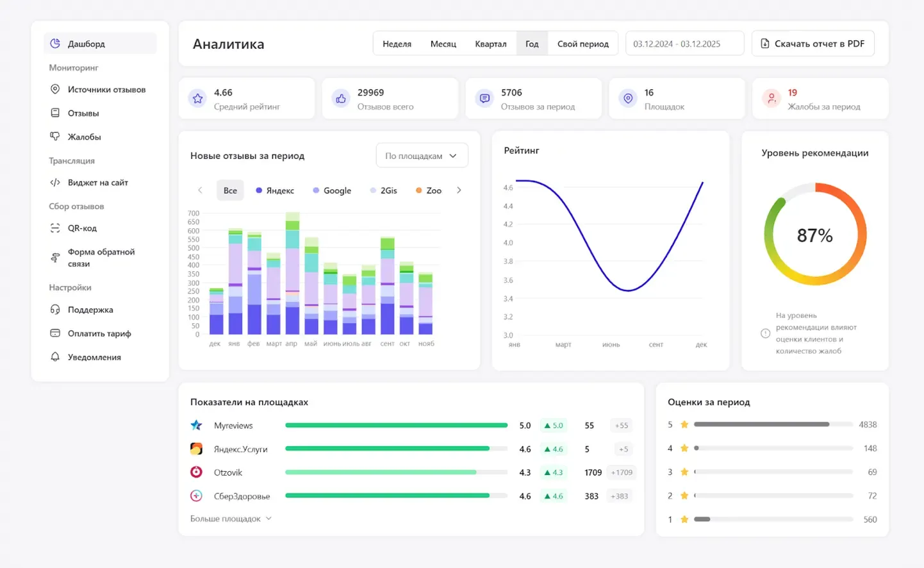Image resolution: width=924 pixels, height=568 pixels.
Task: Click the Поддержка headset icon
Action: (x=55, y=310)
